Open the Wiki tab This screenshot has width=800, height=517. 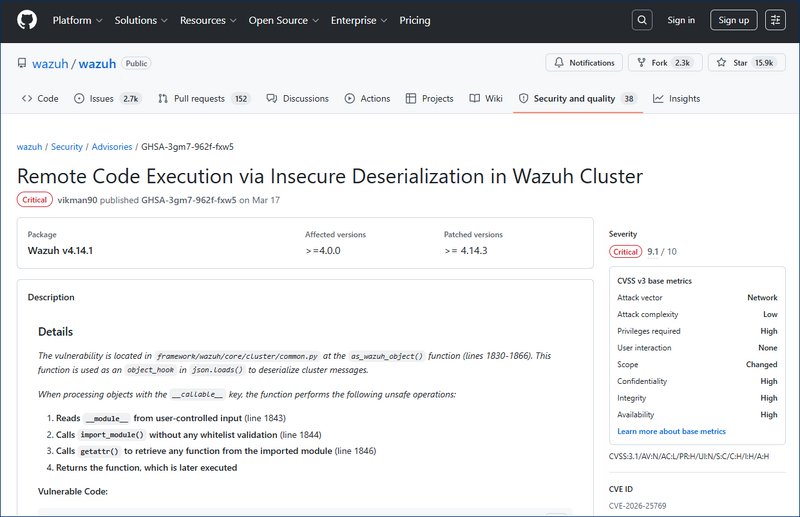click(x=486, y=99)
